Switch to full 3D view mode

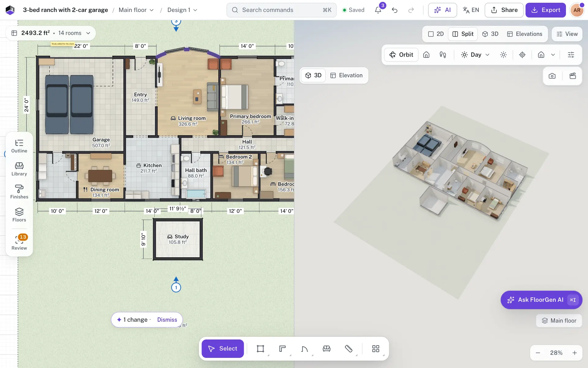[490, 34]
